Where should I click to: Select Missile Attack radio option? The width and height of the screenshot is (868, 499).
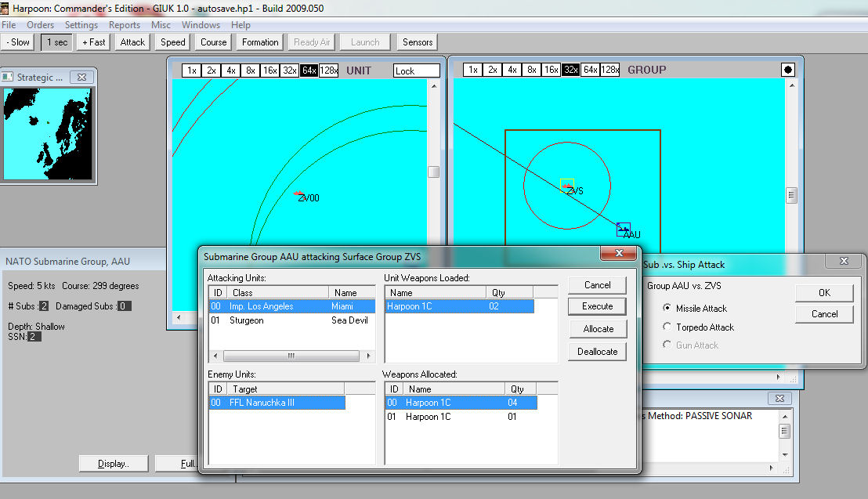667,308
